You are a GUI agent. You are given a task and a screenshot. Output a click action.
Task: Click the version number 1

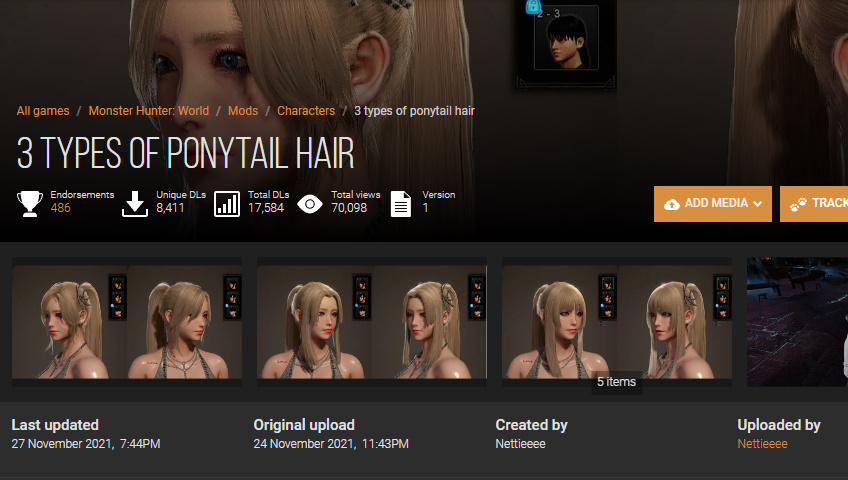coord(425,208)
